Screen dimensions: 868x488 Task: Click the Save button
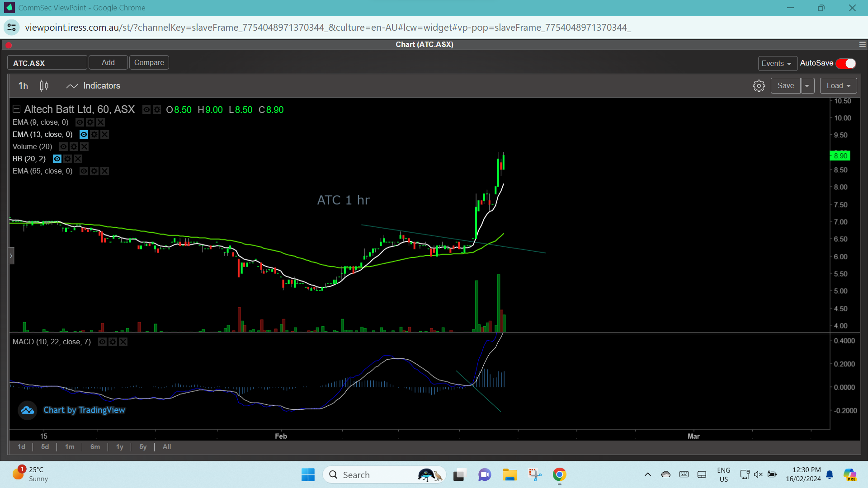click(786, 86)
